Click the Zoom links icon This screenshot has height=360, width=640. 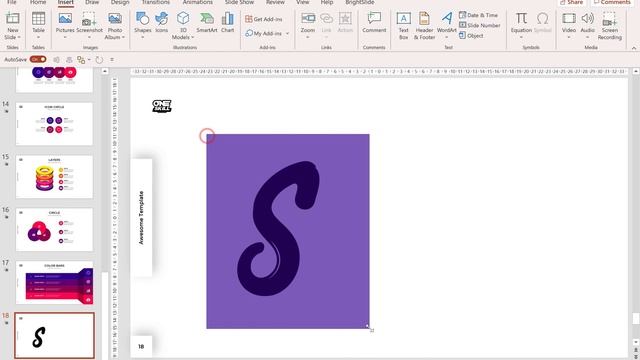click(x=308, y=19)
